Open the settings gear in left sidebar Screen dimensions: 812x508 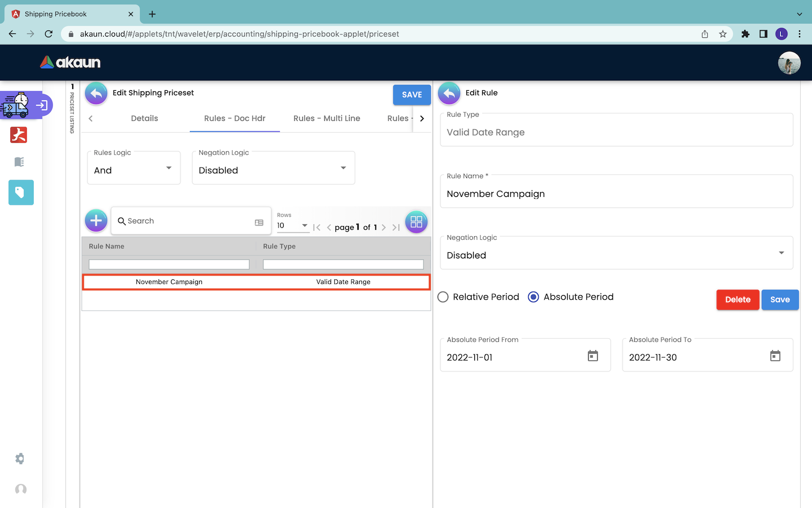20,459
